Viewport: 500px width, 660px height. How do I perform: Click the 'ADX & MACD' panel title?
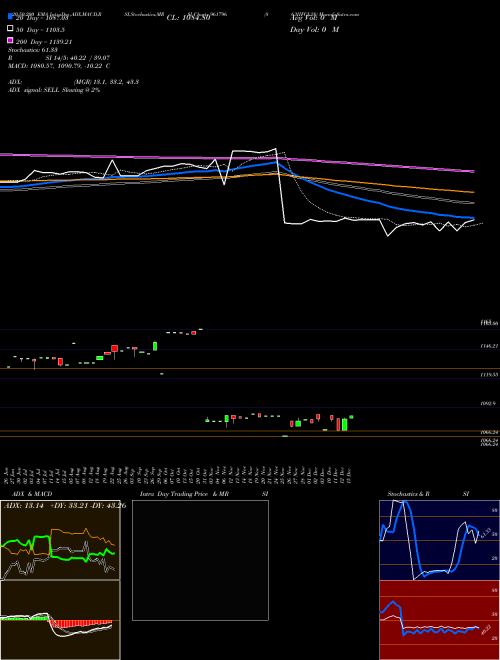coord(32,494)
